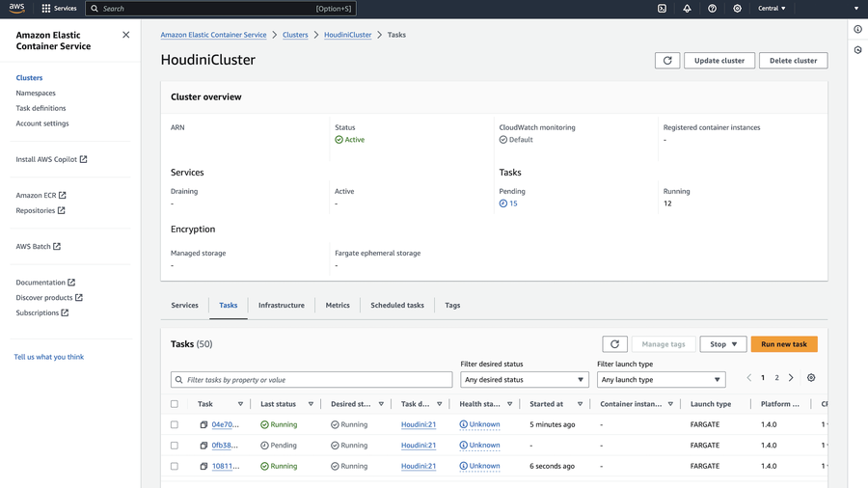Screen dimensions: 868x488
Task: Open Account settings in the sidebar
Action: [42, 123]
